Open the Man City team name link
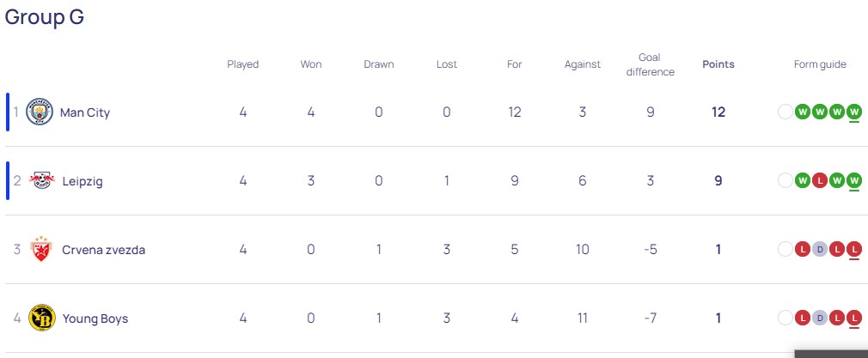Viewport: 868px width, 358px height. click(85, 112)
